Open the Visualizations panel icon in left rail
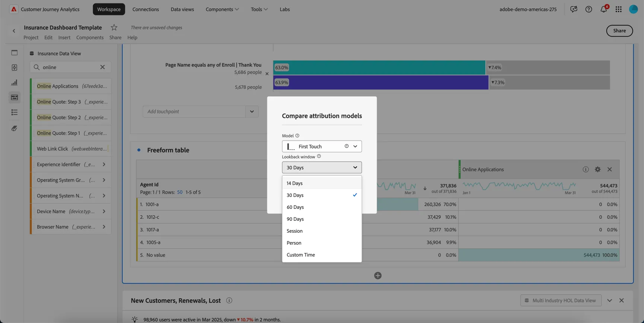Screen dimensions: 644x323 coord(14,82)
